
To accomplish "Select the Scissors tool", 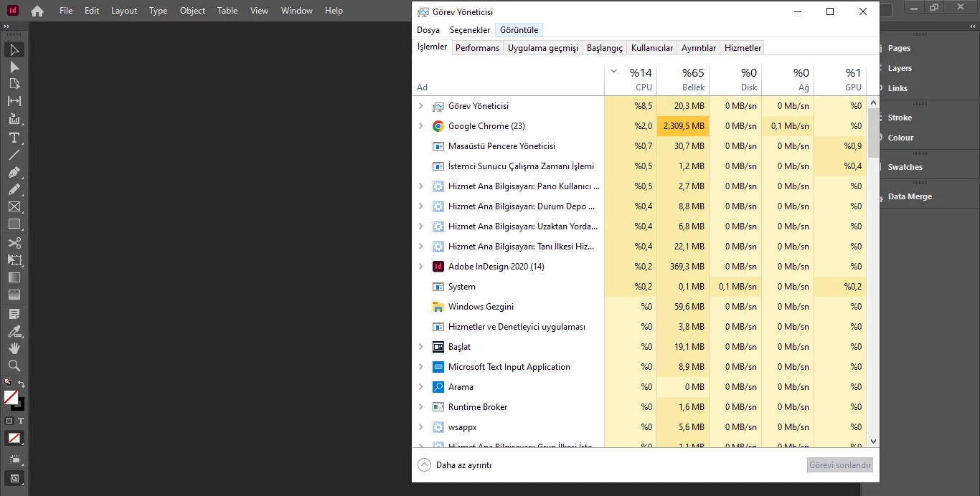I will point(14,243).
